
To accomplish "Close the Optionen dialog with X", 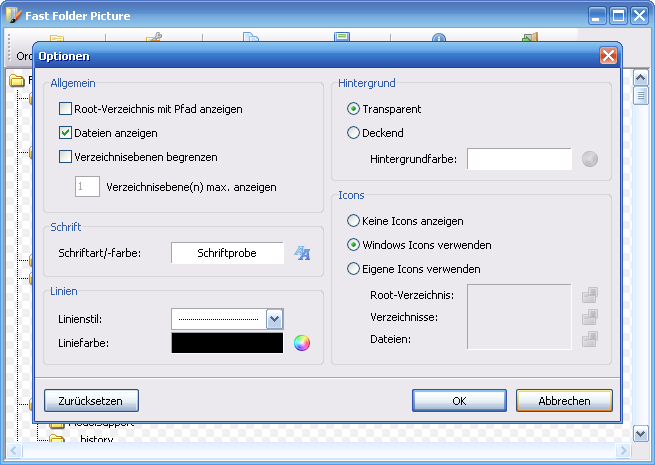I will coord(607,56).
